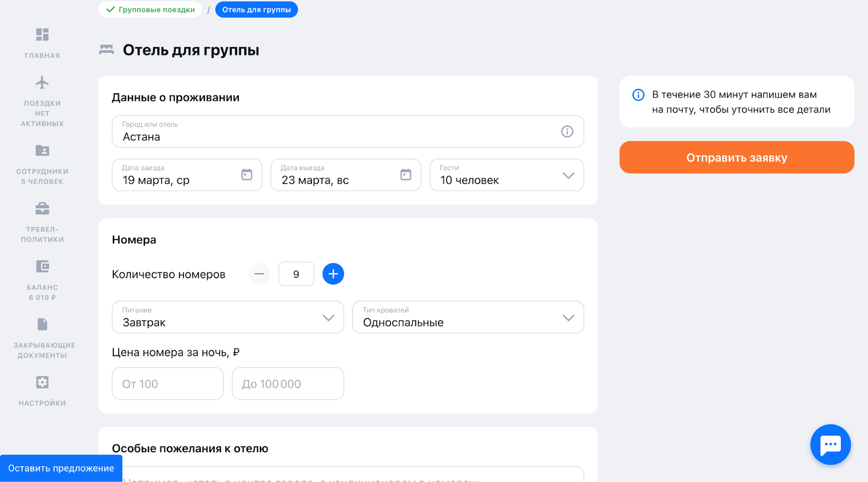Screen dimensions: 868x482
Task: Go to Групповые поездки breadcrumb
Action: pyautogui.click(x=150, y=10)
